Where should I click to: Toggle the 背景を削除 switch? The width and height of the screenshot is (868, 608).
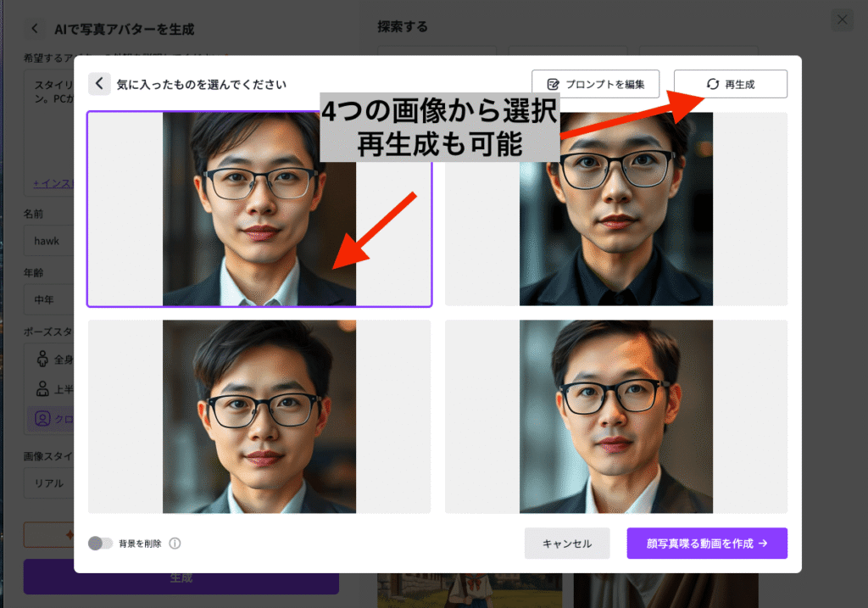(x=100, y=544)
